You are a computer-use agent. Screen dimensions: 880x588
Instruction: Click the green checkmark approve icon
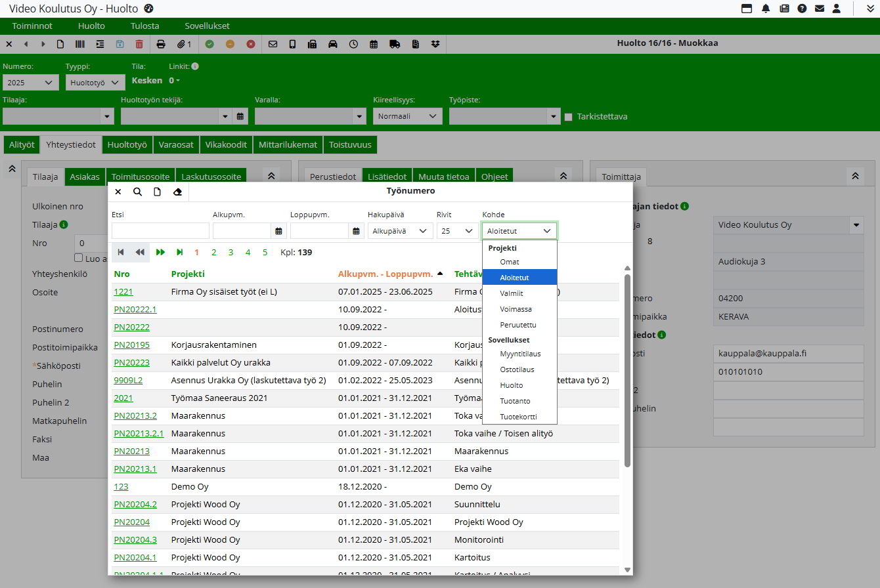tap(209, 44)
